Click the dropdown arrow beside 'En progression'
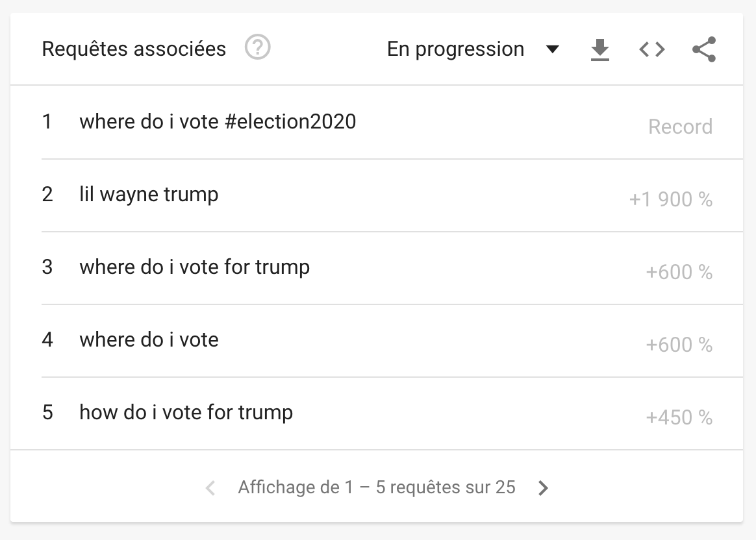The width and height of the screenshot is (756, 540). [553, 49]
